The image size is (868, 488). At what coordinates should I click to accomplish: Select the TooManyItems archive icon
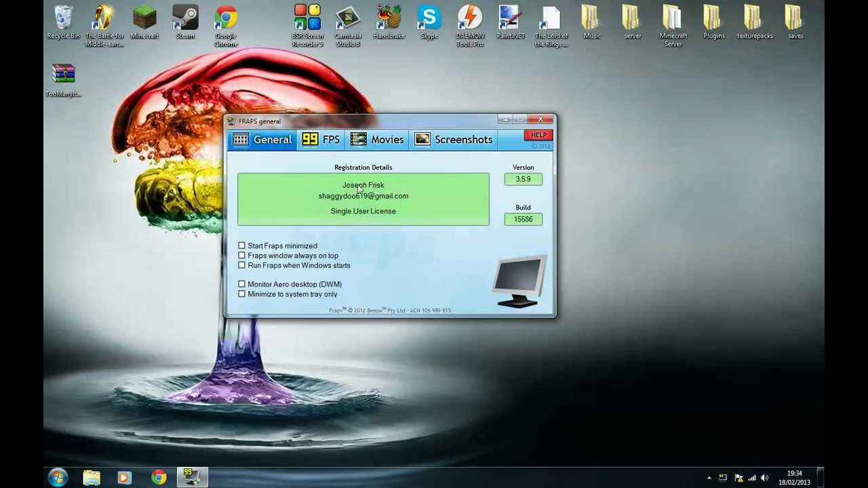click(x=63, y=80)
